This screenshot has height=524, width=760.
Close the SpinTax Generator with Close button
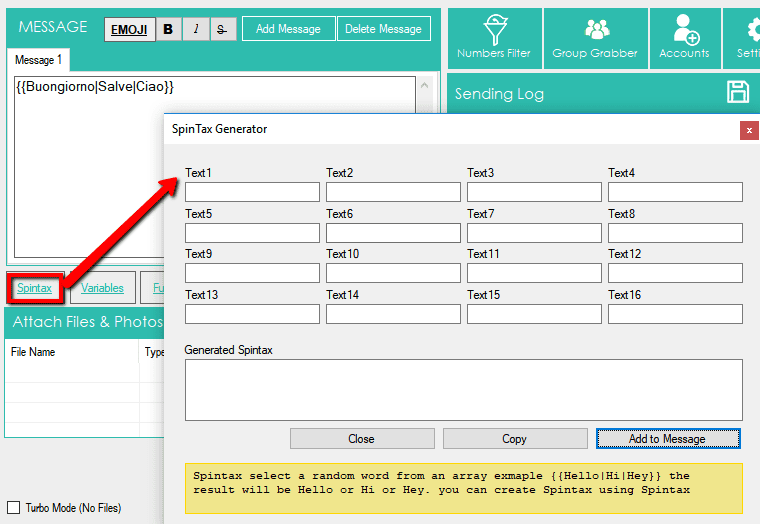click(362, 439)
